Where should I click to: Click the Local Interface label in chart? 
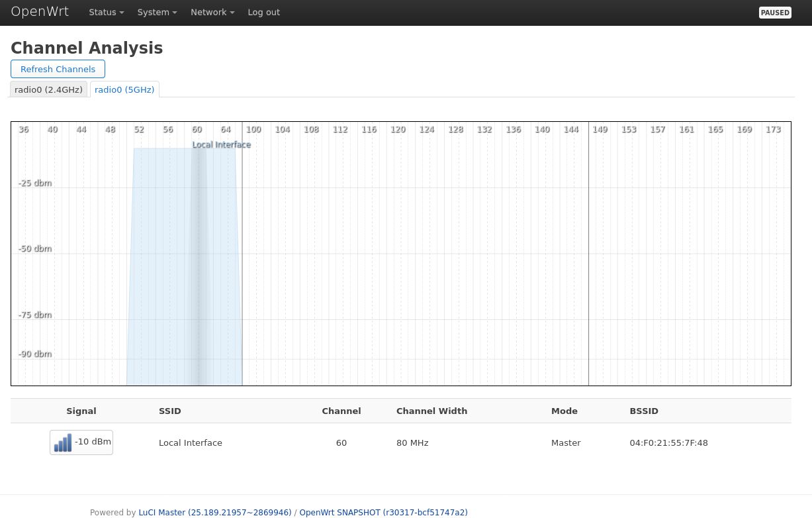(222, 144)
